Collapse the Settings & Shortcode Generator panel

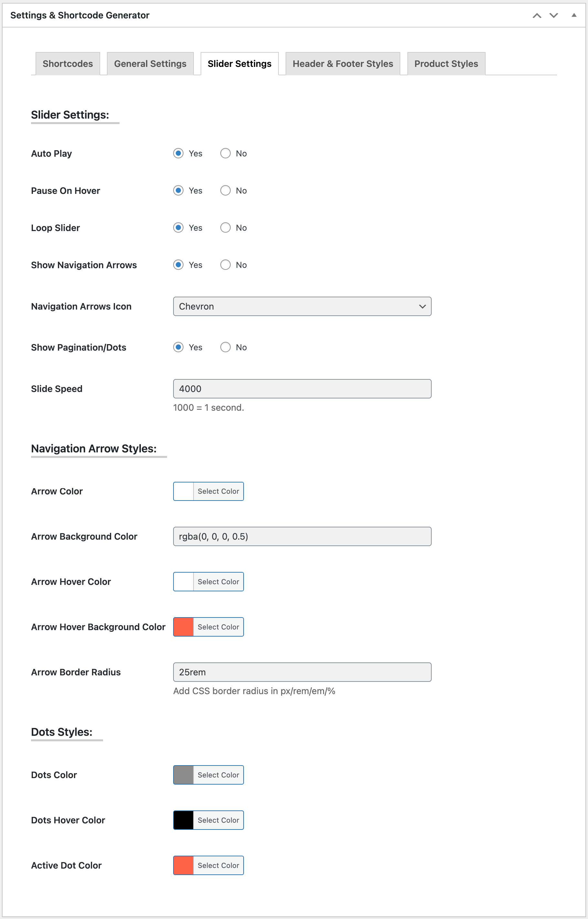[x=574, y=15]
